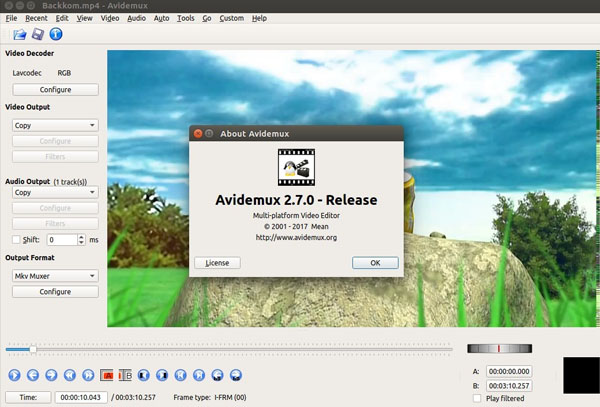This screenshot has height=407, width=600.
Task: Click the Avidemux logo in About dialog
Action: point(297,168)
